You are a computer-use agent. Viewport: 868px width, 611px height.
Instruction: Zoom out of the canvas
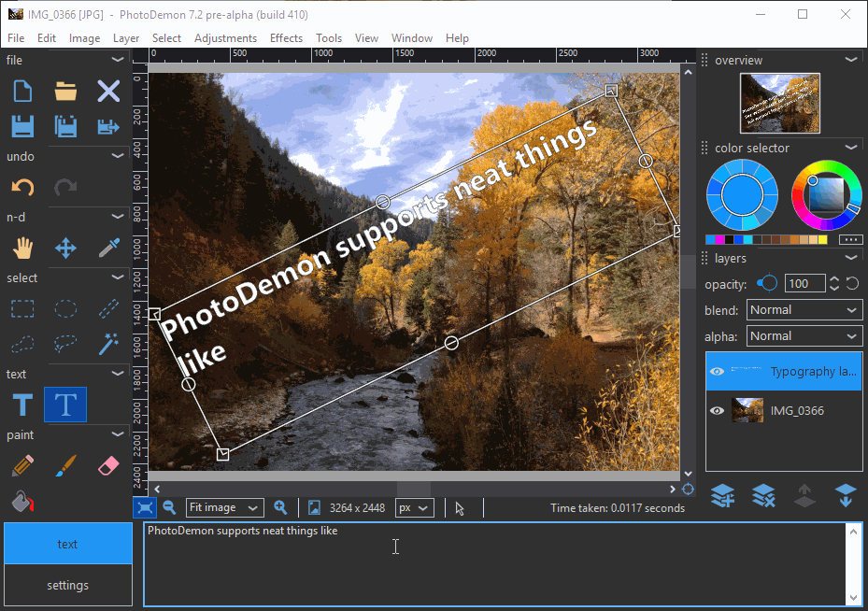(169, 507)
